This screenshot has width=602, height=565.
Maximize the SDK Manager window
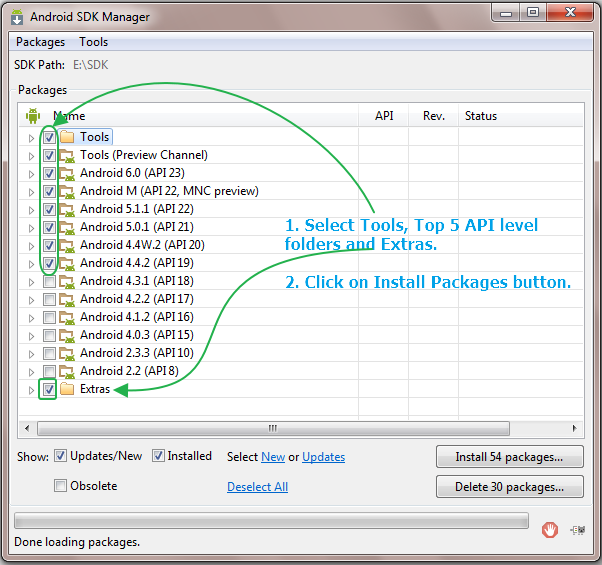click(x=533, y=13)
